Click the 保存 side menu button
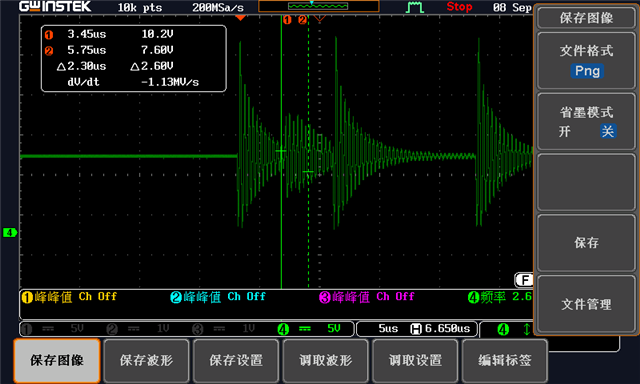 [x=587, y=243]
